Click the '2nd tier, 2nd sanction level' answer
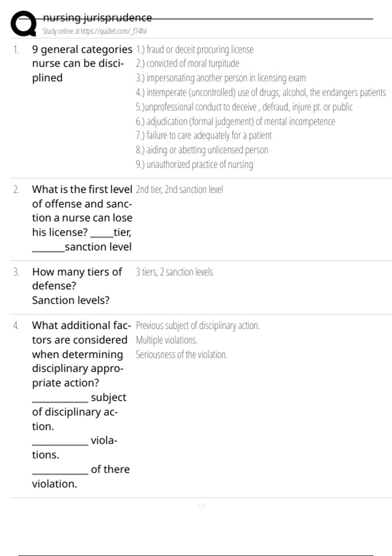The image size is (392, 556). point(179,190)
